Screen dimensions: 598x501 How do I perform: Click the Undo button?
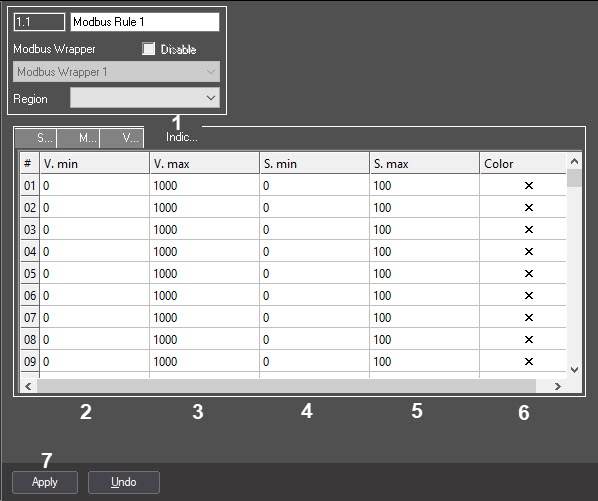(x=124, y=482)
